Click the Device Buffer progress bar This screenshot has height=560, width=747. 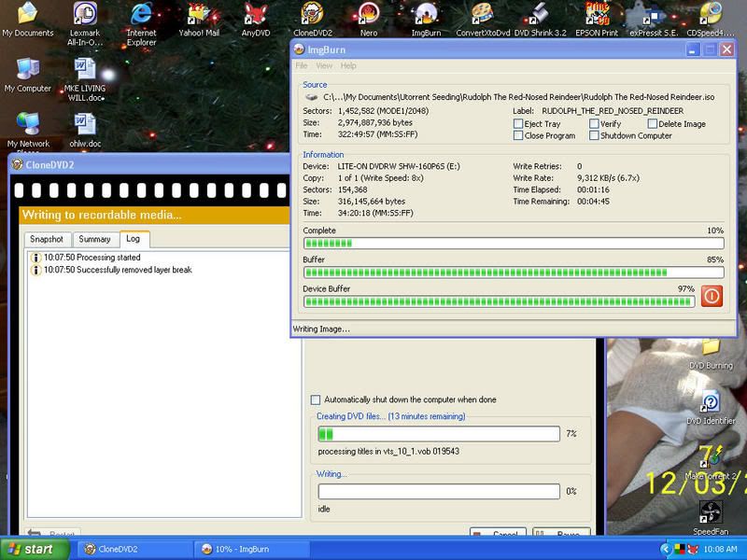(499, 301)
